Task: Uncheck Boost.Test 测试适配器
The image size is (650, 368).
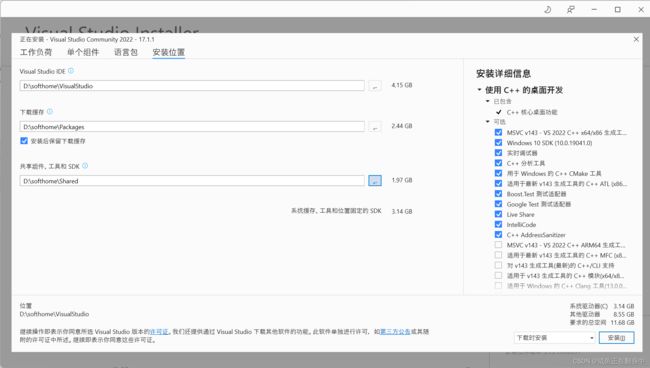Action: [498, 194]
